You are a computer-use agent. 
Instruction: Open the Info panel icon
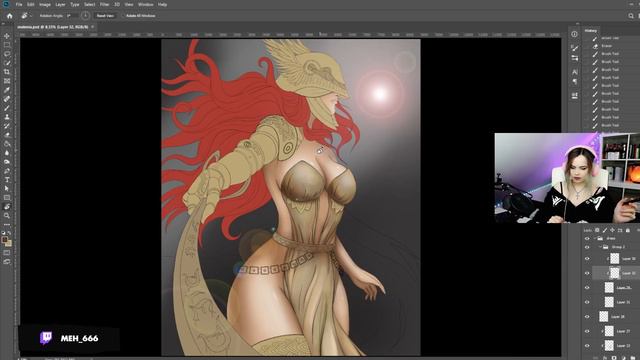click(x=574, y=34)
